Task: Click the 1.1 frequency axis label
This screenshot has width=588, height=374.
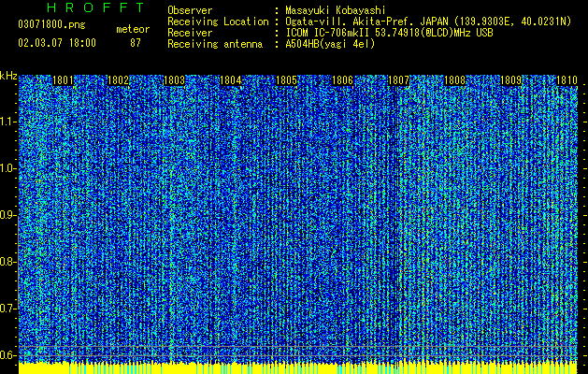Action: (x=7, y=122)
